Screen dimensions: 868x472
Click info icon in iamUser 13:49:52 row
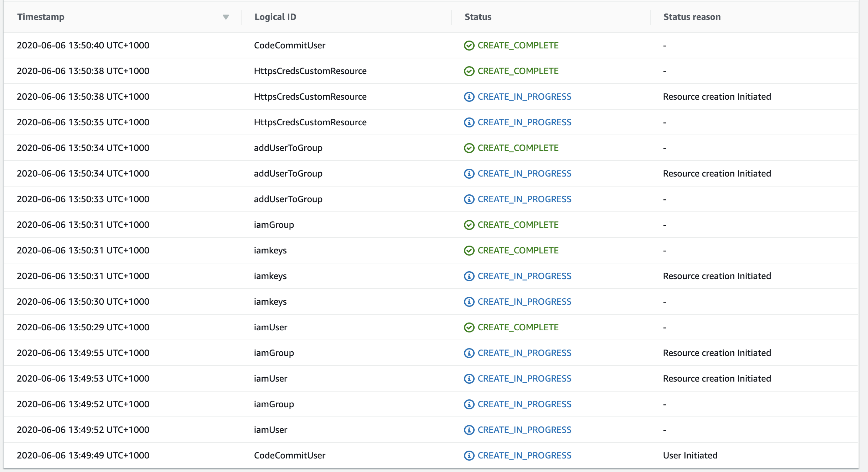pos(469,430)
